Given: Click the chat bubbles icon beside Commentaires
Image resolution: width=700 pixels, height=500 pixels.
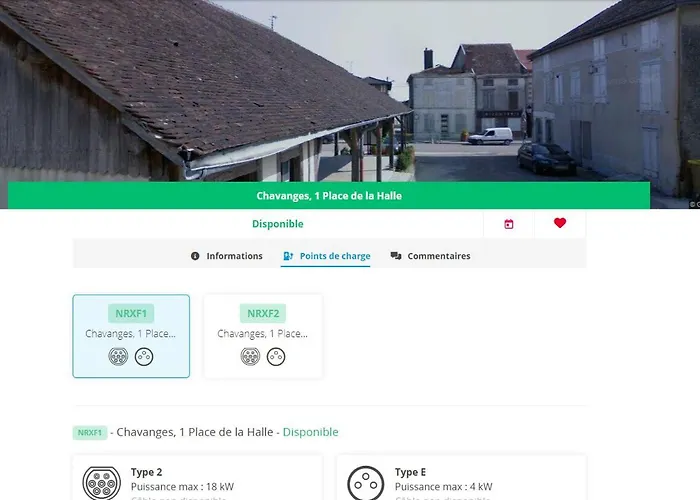Looking at the screenshot, I should coord(396,256).
